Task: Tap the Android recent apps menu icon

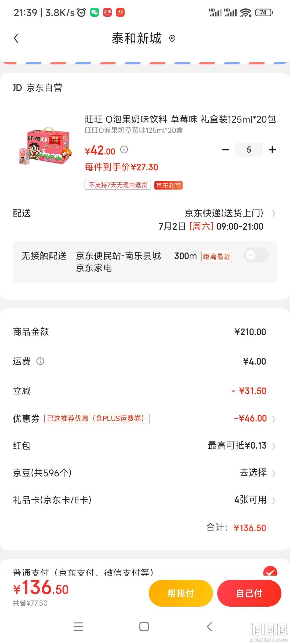Action: coord(78,627)
